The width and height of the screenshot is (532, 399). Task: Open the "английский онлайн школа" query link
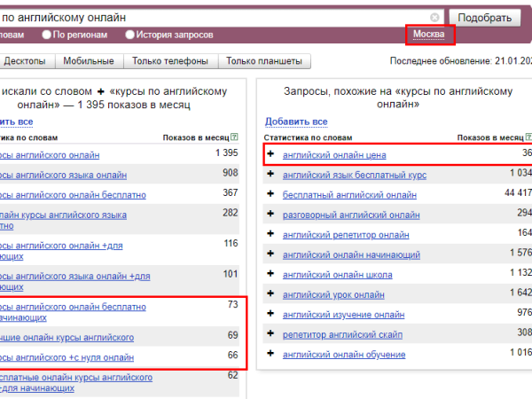coord(338,275)
